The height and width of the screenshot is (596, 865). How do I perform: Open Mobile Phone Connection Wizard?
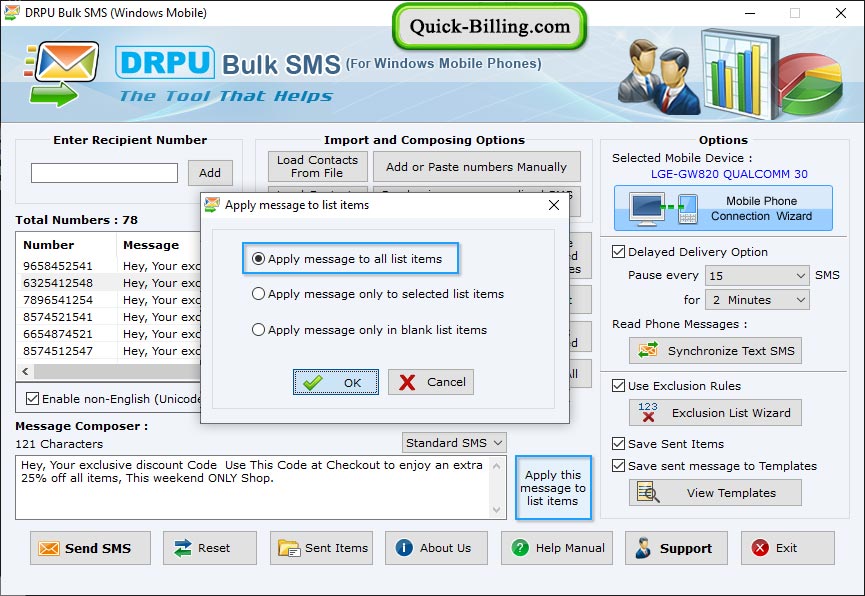723,208
